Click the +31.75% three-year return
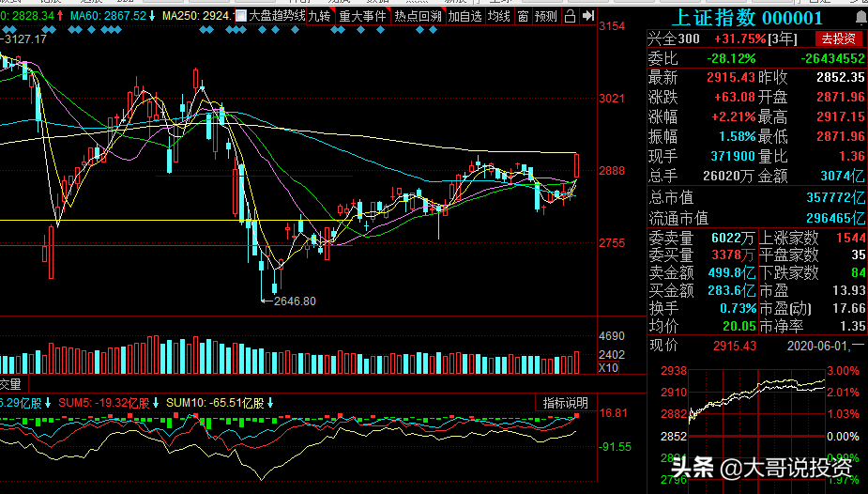This screenshot has height=494, width=868. [x=740, y=39]
